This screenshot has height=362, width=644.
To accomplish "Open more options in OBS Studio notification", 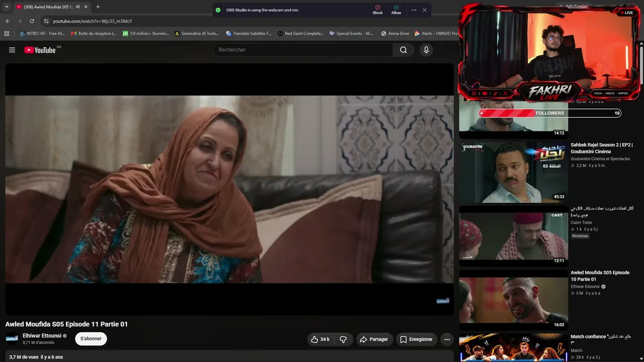I will (414, 10).
